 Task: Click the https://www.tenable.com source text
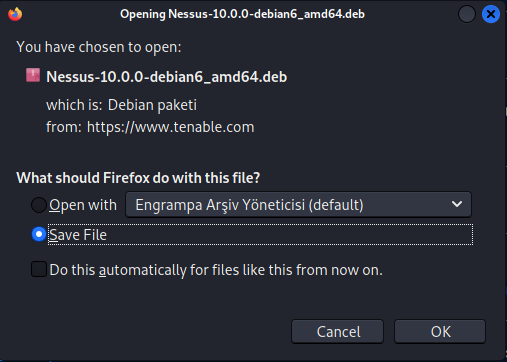(170, 127)
